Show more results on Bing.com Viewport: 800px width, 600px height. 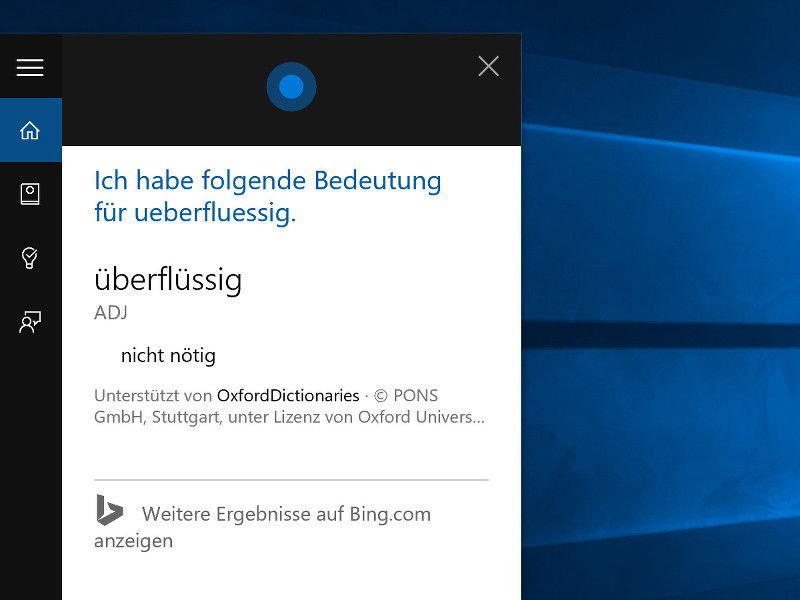[x=263, y=527]
